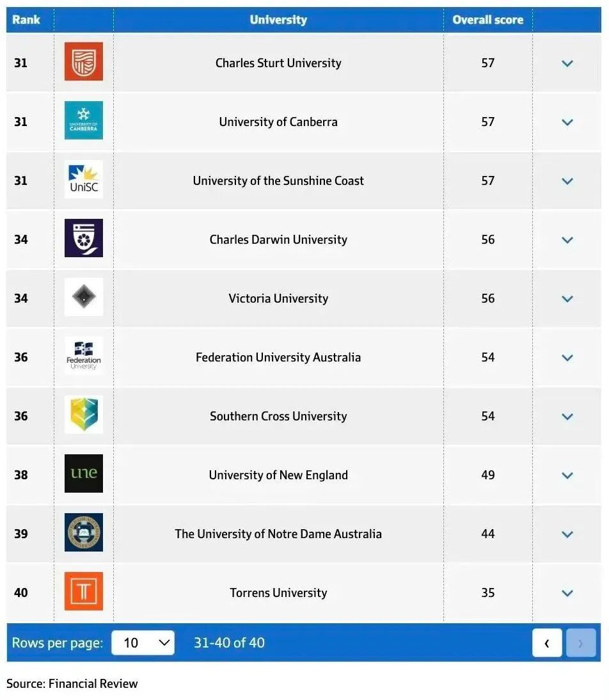The height and width of the screenshot is (700, 609).
Task: Expand the University of New England row
Action: click(x=567, y=475)
